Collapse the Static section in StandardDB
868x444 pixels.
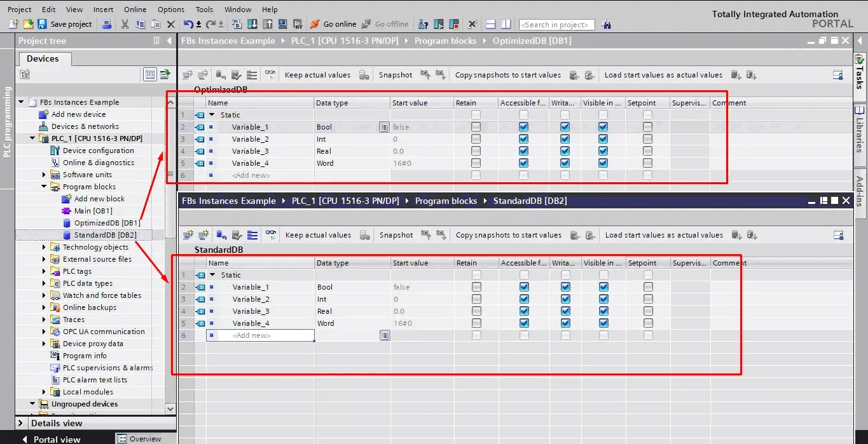[x=212, y=275]
